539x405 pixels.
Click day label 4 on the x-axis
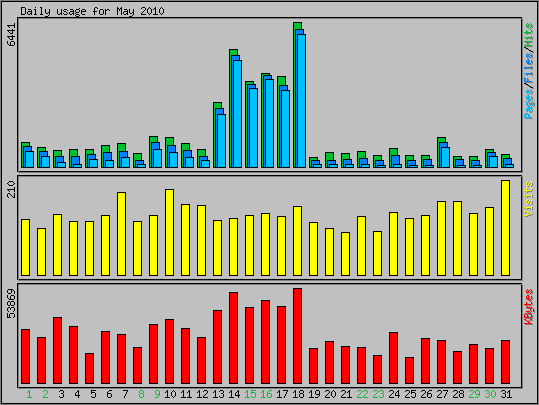tap(77, 394)
